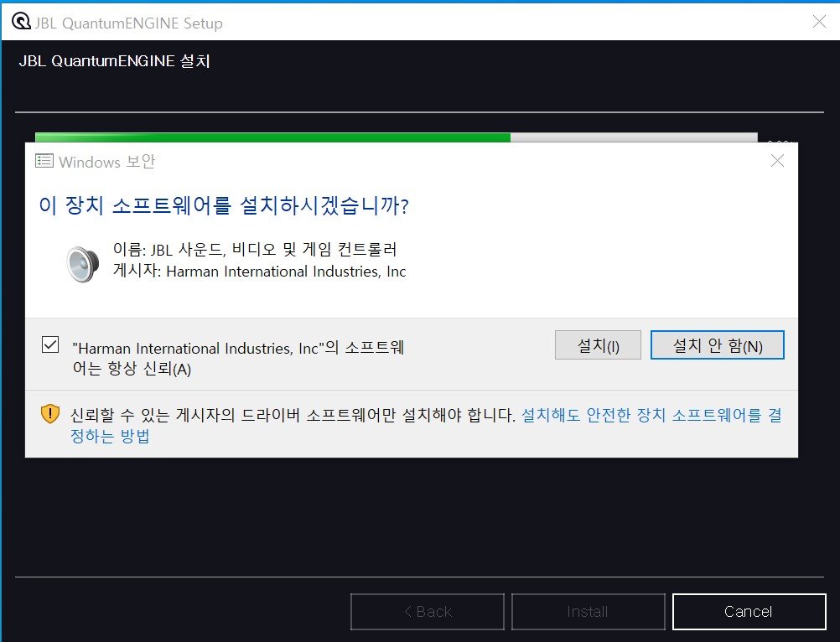Click the JBL QuantumENGINE logo icon in title bar

click(21, 22)
